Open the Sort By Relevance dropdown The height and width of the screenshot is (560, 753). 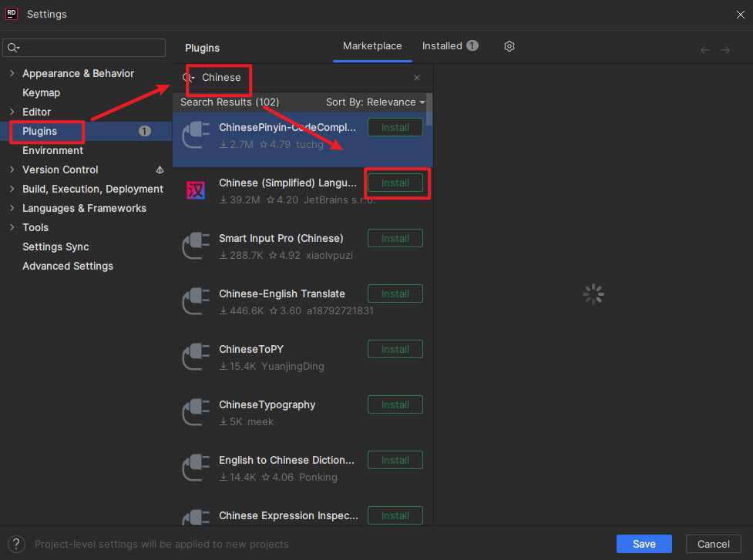pyautogui.click(x=375, y=102)
